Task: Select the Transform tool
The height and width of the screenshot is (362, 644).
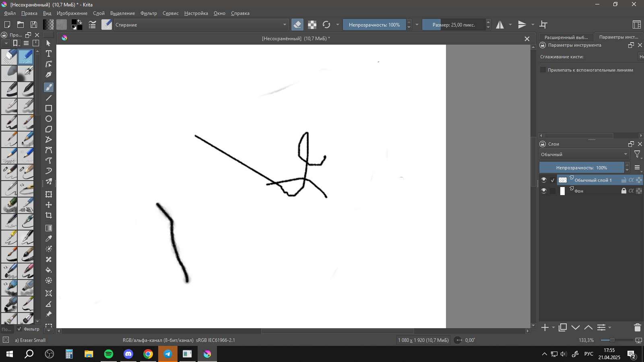Action: [x=49, y=194]
